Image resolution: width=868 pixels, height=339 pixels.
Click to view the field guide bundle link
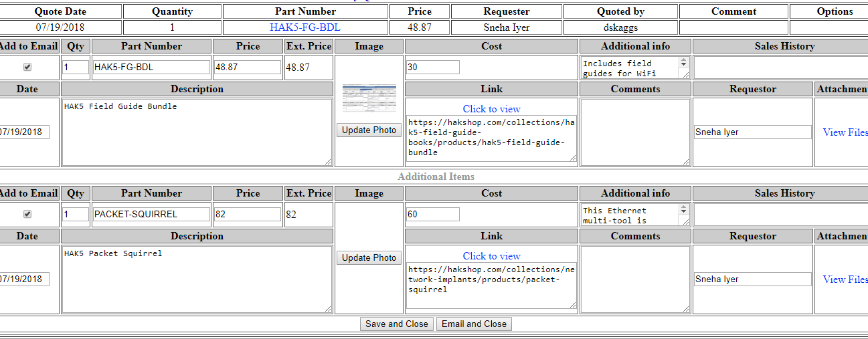pyautogui.click(x=491, y=109)
